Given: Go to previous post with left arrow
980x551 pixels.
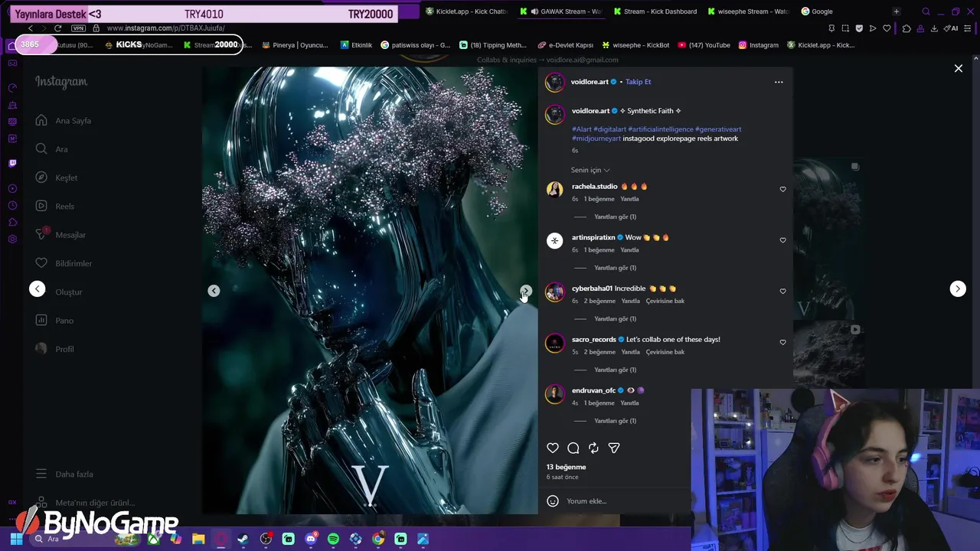Looking at the screenshot, I should point(37,289).
